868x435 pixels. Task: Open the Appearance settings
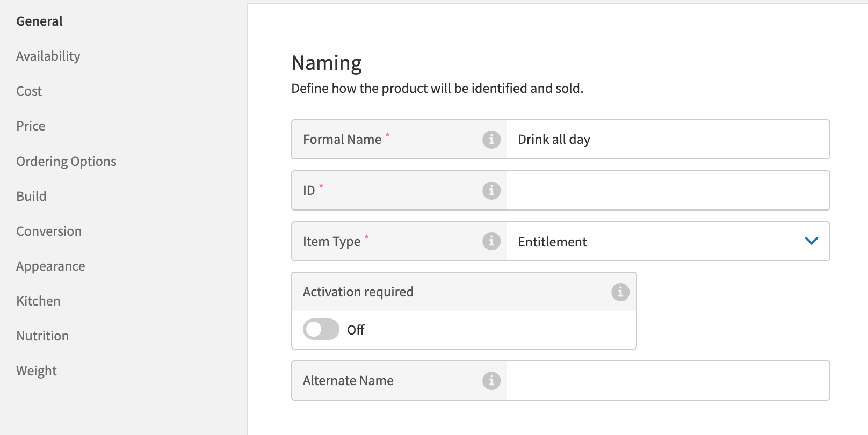coord(50,266)
